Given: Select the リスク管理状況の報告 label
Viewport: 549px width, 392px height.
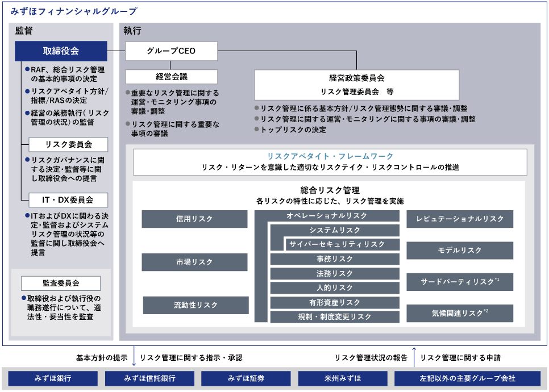Looking at the screenshot, I should pyautogui.click(x=371, y=358).
